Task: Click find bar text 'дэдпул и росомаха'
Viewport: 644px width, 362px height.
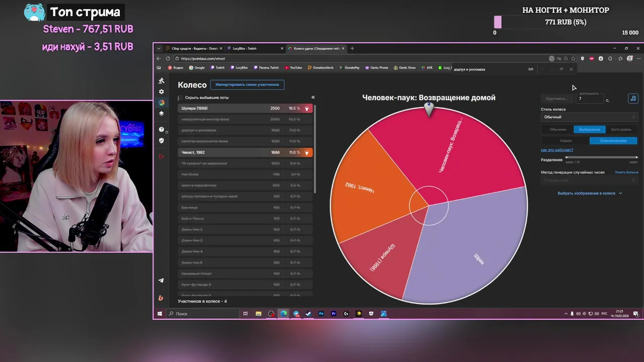Action: point(469,69)
